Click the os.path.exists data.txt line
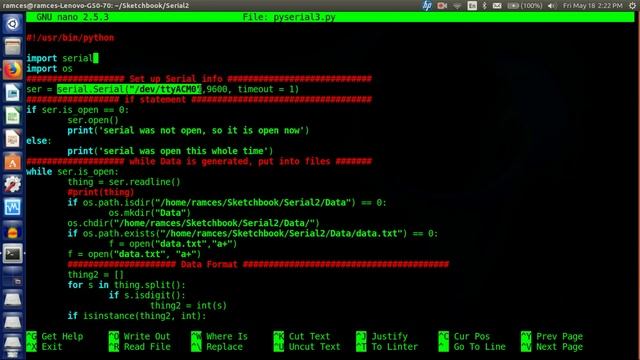640x360 pixels. pyautogui.click(x=253, y=233)
